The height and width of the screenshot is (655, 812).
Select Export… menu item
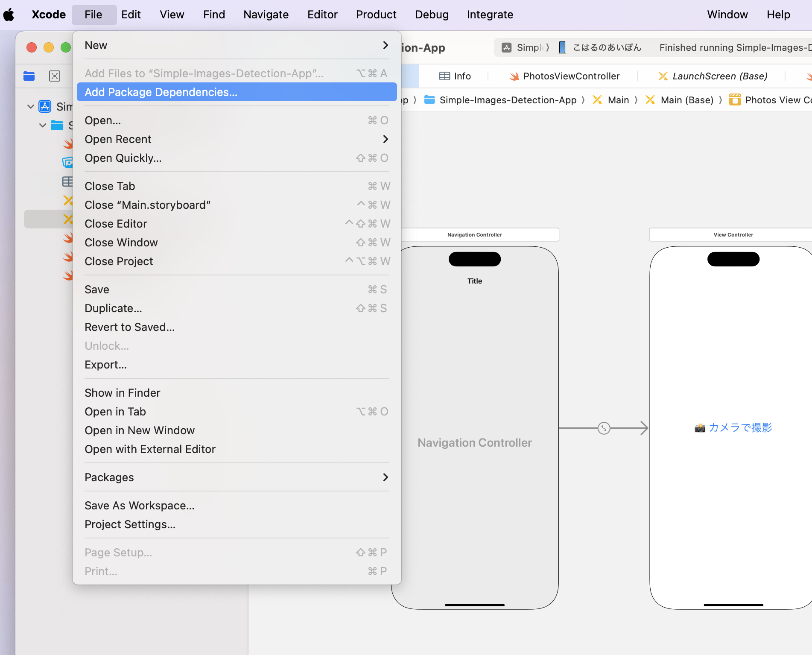[237, 365]
